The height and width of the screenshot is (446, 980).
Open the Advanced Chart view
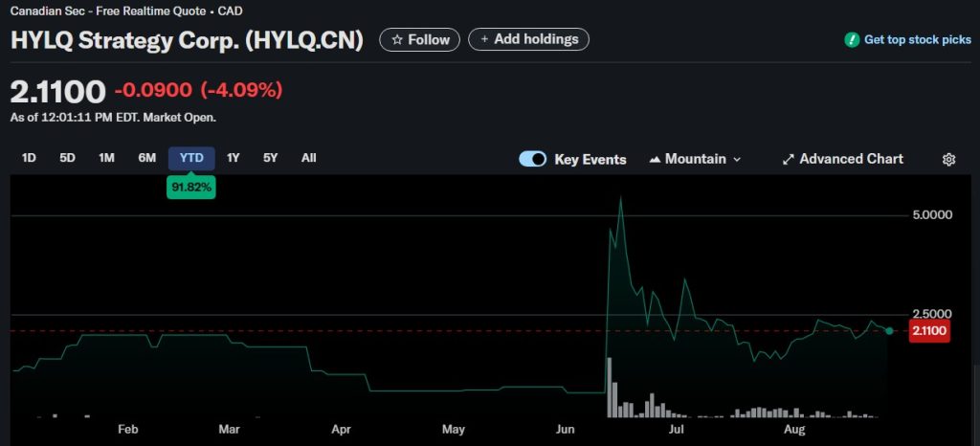[x=842, y=159]
